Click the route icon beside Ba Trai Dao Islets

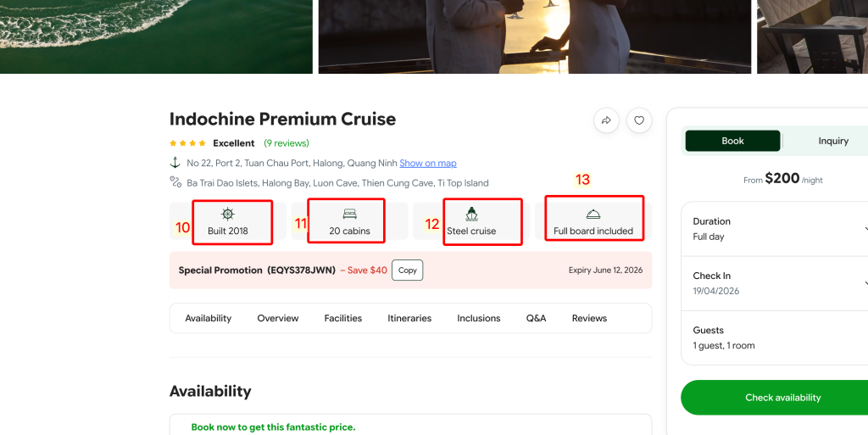(x=175, y=182)
